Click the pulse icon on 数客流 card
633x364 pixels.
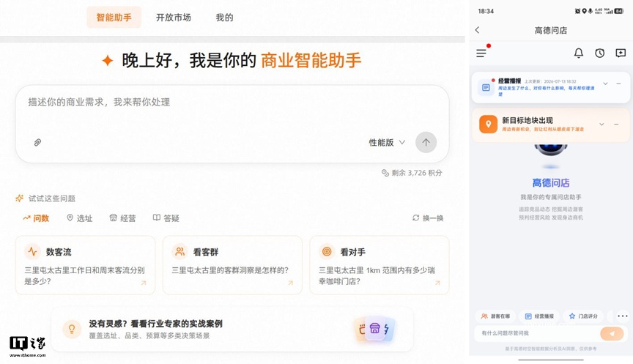[32, 252]
